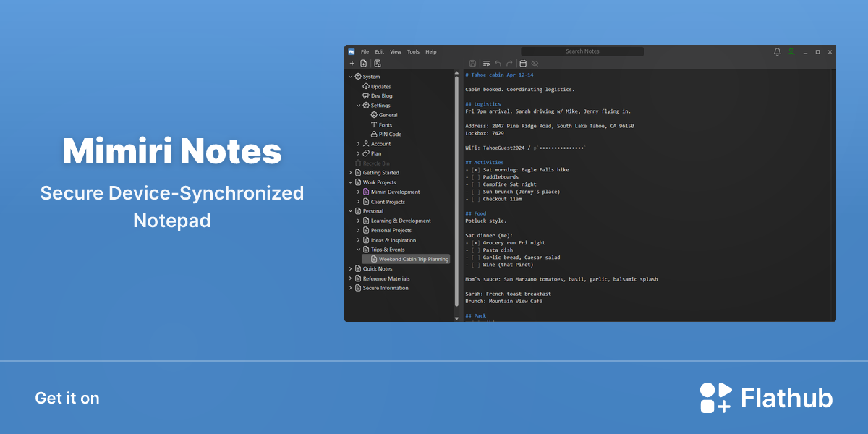868x434 pixels.
Task: Redo the last edit
Action: point(510,64)
